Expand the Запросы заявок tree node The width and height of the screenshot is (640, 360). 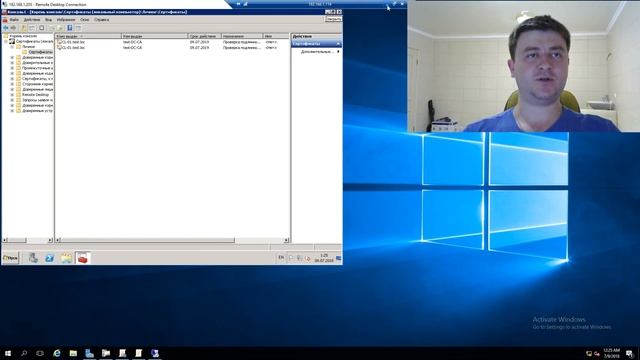click(x=12, y=100)
